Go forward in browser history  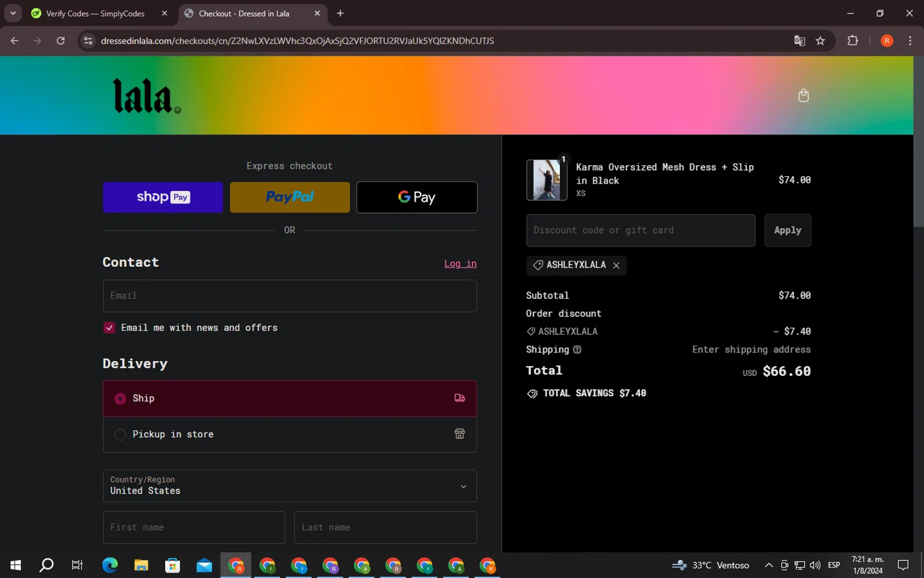pyautogui.click(x=38, y=41)
